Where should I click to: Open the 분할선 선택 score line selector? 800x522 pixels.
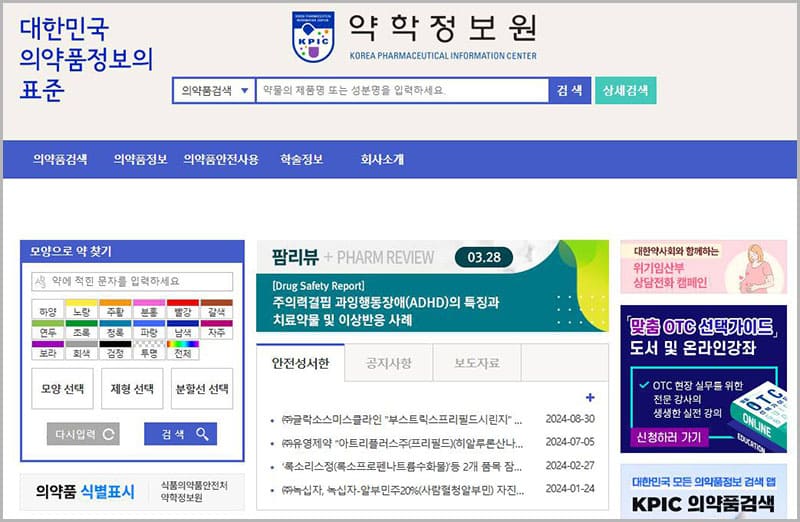click(x=202, y=389)
